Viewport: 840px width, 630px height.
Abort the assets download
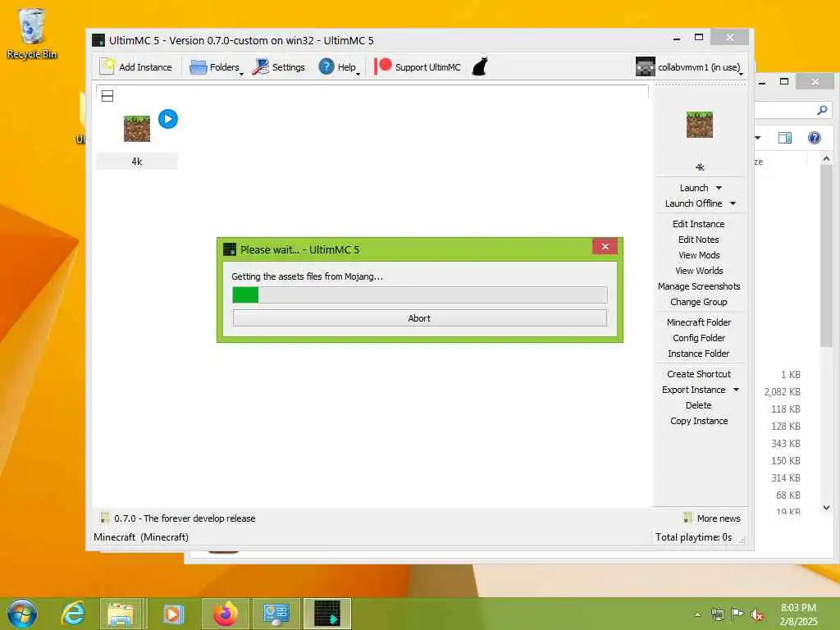tap(419, 317)
